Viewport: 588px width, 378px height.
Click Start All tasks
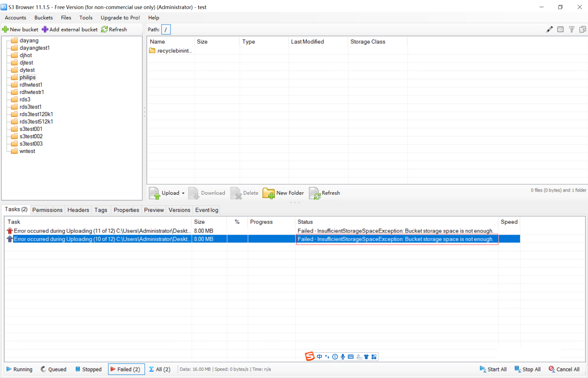493,369
